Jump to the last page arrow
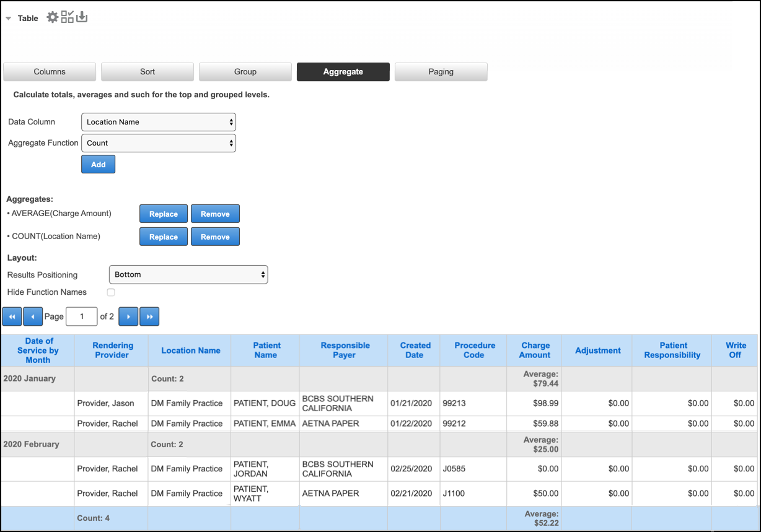The image size is (761, 532). click(149, 316)
